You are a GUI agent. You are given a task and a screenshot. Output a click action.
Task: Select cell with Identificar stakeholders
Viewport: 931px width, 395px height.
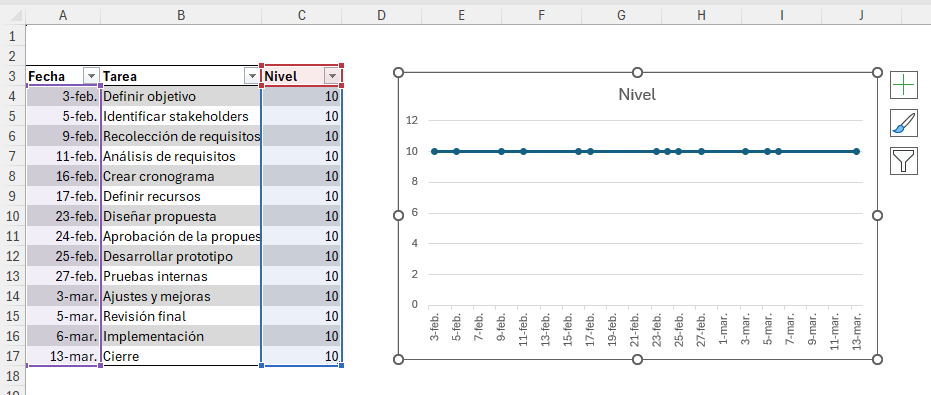click(181, 116)
